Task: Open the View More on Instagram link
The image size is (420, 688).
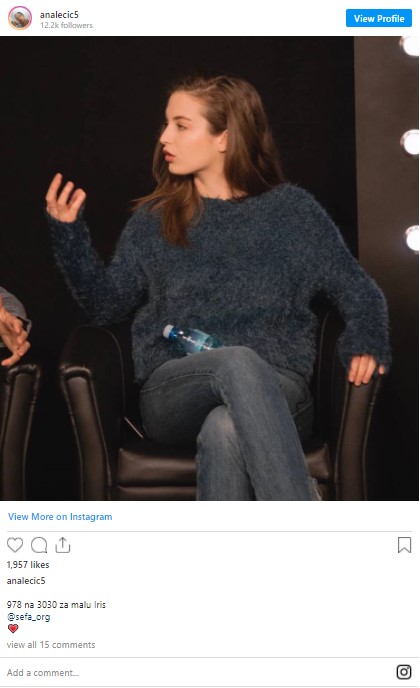Action: tap(60, 516)
